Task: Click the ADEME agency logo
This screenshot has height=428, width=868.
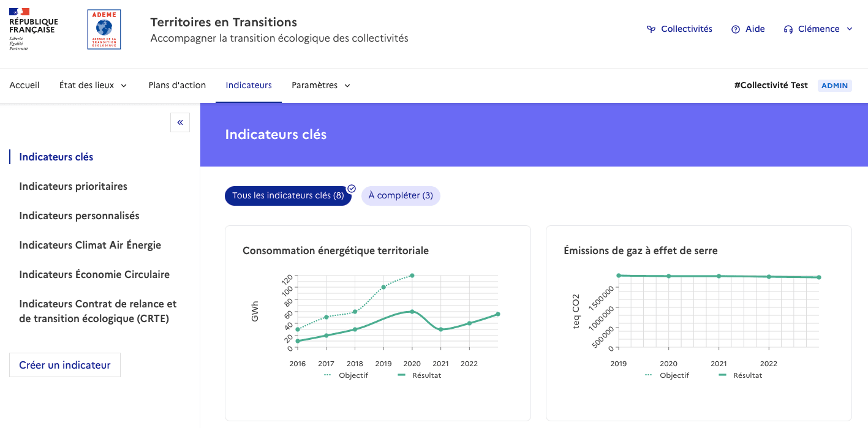Action: click(x=104, y=29)
